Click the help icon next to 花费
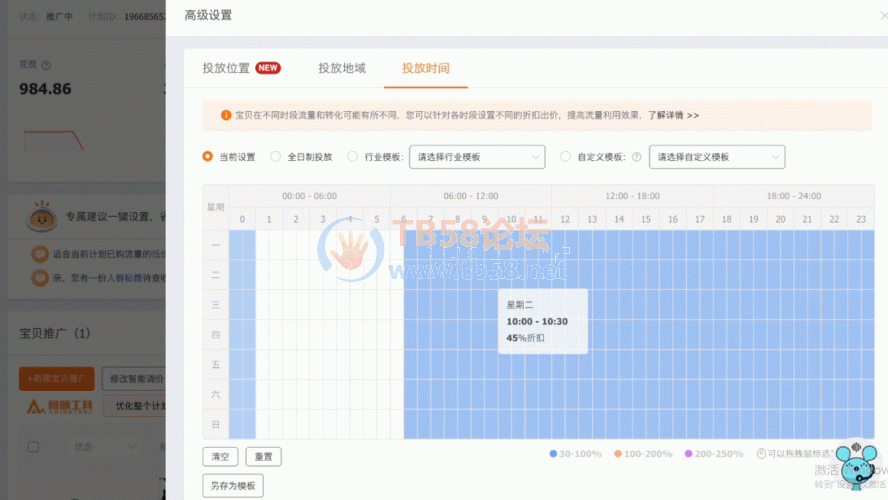The height and width of the screenshot is (500, 888). point(46,65)
